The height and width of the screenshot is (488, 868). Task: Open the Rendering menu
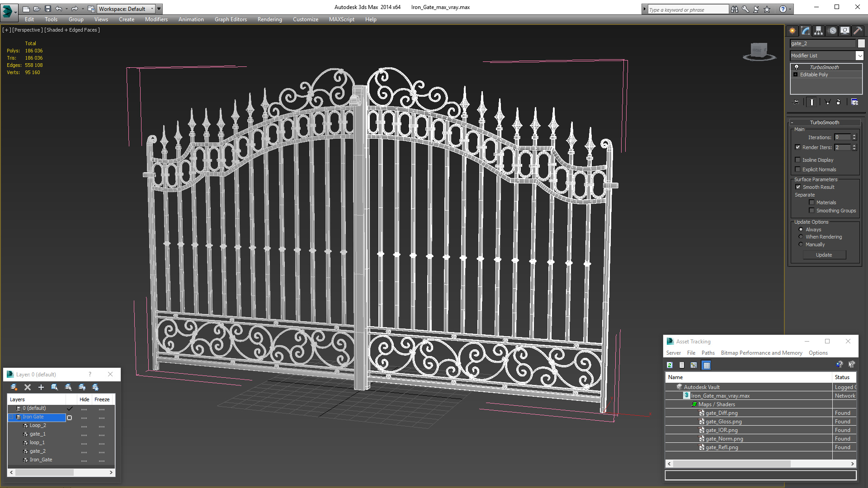tap(269, 19)
